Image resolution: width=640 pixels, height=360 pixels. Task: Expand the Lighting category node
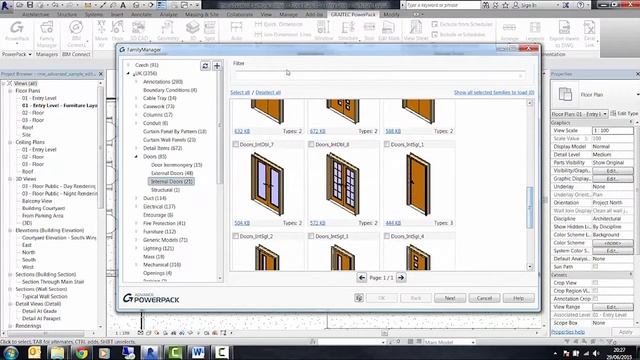[x=136, y=248]
